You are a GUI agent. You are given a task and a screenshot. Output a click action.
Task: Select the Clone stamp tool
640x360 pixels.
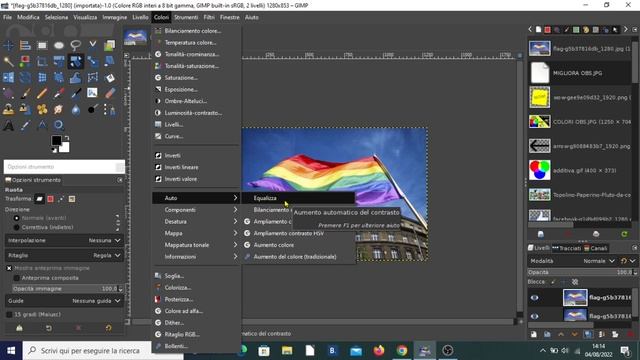8,109
